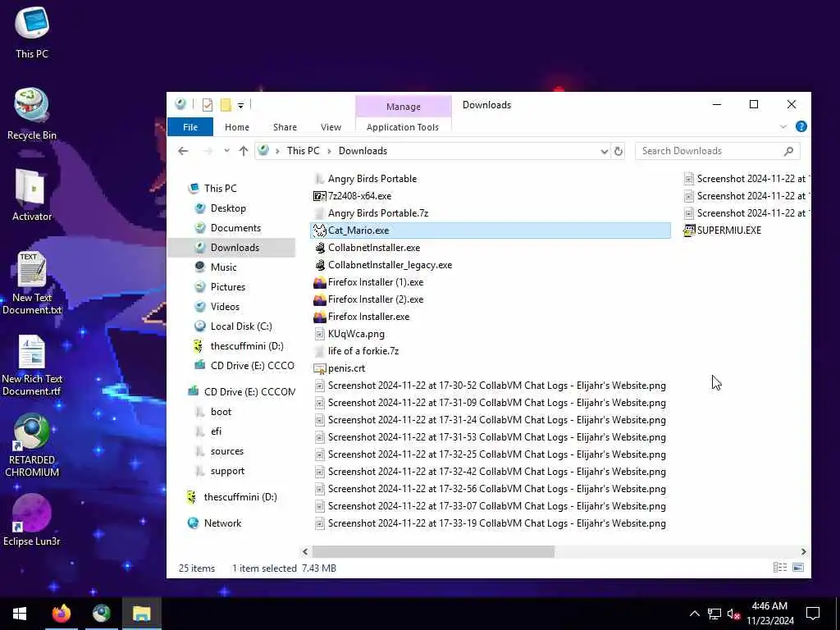This screenshot has width=840, height=630.
Task: Select the Angry Birds Portable folder
Action: click(372, 179)
